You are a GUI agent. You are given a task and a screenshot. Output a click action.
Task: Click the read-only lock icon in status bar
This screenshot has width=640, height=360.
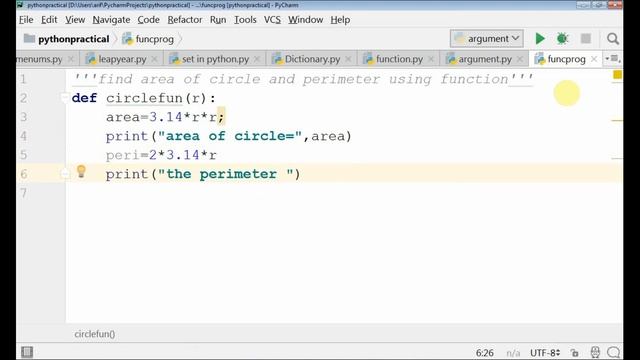point(574,353)
